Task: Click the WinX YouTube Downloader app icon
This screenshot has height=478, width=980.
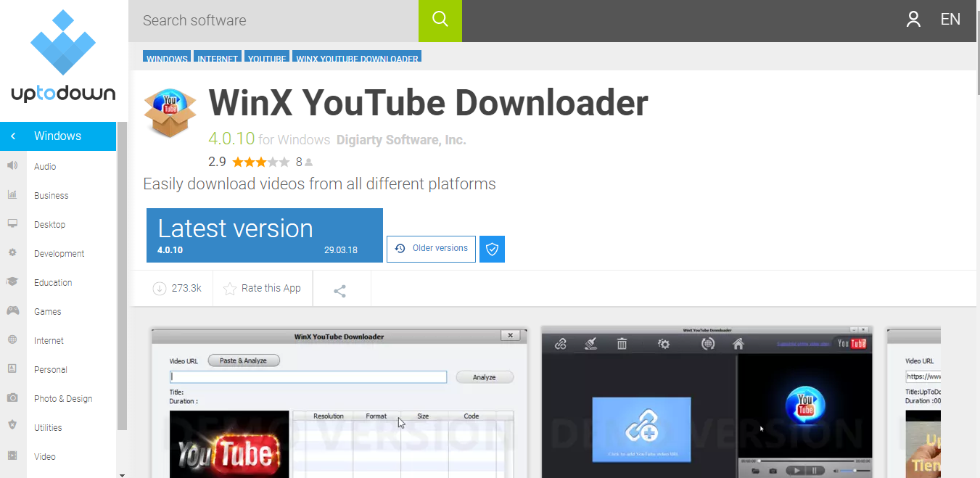Action: pos(170,112)
